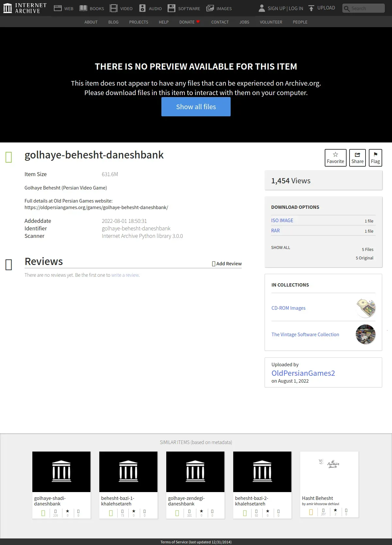Open the Blog menu item
This screenshot has height=545, width=392.
click(x=113, y=22)
